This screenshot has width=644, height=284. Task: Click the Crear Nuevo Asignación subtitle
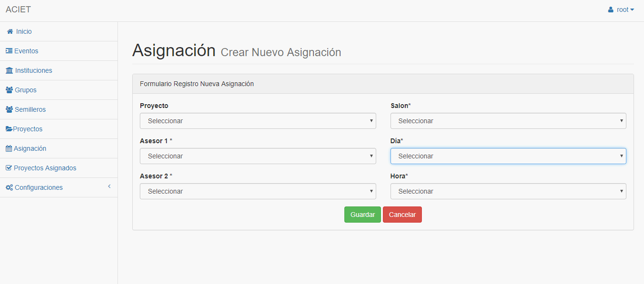click(x=281, y=52)
